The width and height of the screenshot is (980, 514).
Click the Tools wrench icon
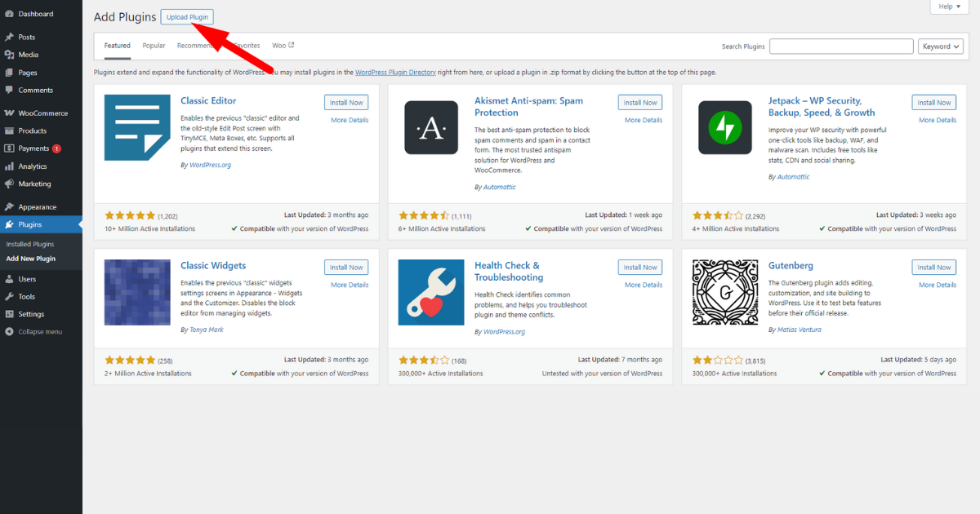pyautogui.click(x=9, y=297)
